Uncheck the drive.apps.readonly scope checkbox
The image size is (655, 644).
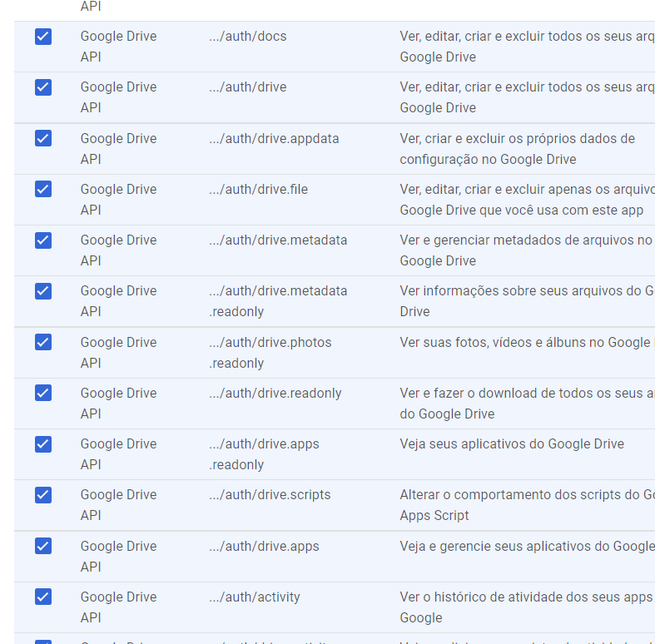(43, 444)
